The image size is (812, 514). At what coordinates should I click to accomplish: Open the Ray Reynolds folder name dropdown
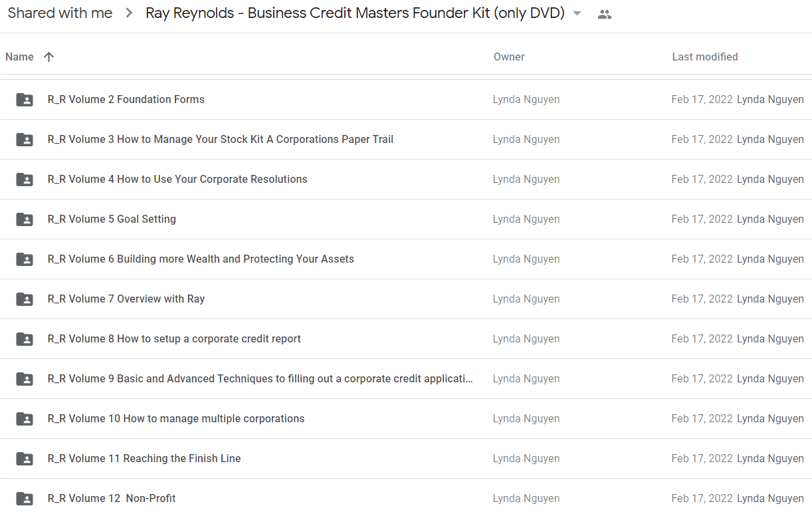click(x=577, y=14)
